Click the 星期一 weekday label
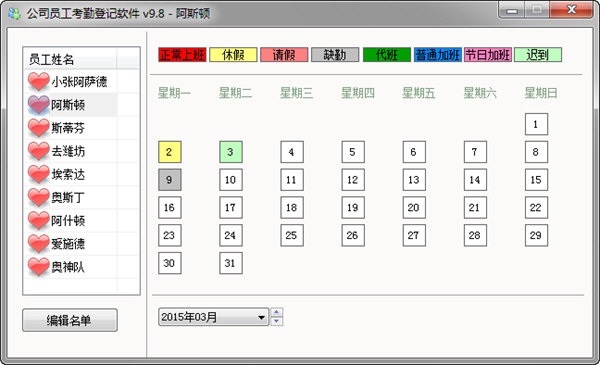 point(174,93)
